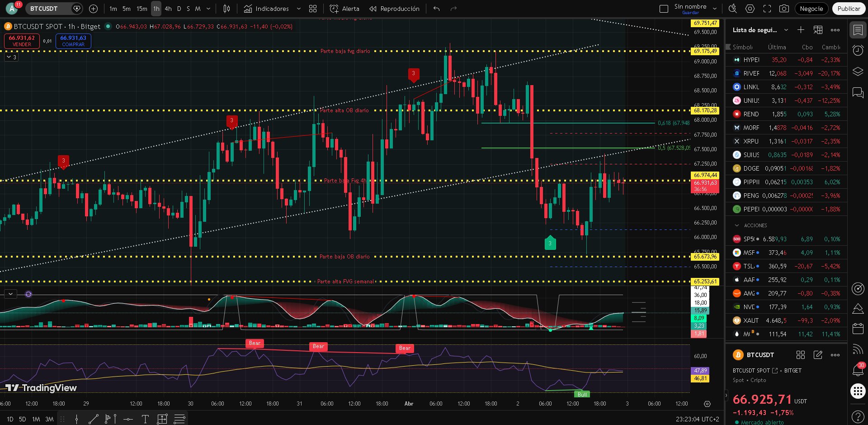Viewport: 868px width, 425px height.
Task: Select the daily D timeframe
Action: pyautogui.click(x=179, y=9)
